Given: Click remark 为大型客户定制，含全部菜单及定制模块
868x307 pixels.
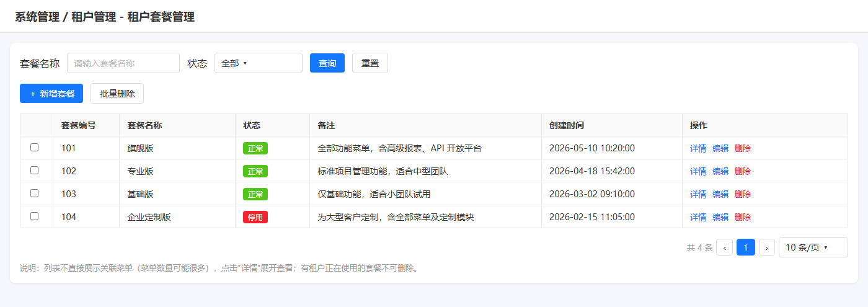Looking at the screenshot, I should pos(396,217).
